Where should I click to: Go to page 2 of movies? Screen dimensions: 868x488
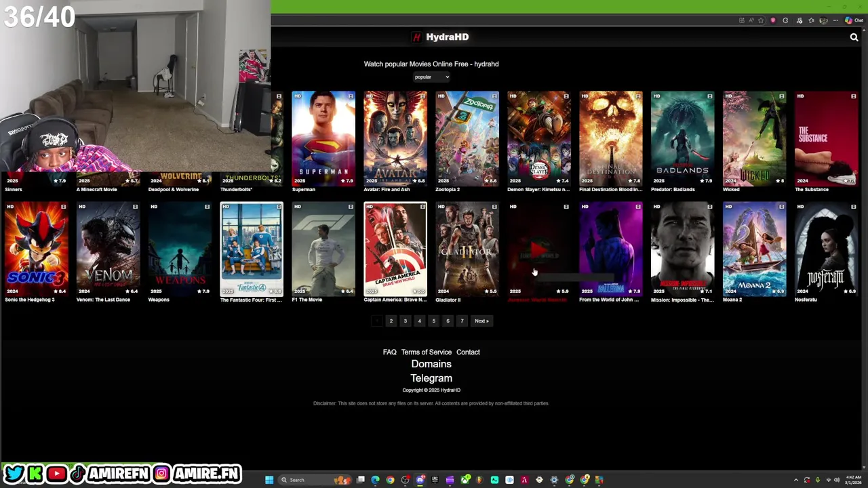[391, 321]
